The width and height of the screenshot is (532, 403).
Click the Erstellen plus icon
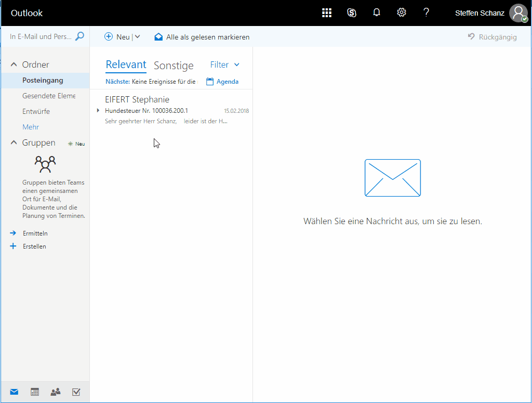13,246
